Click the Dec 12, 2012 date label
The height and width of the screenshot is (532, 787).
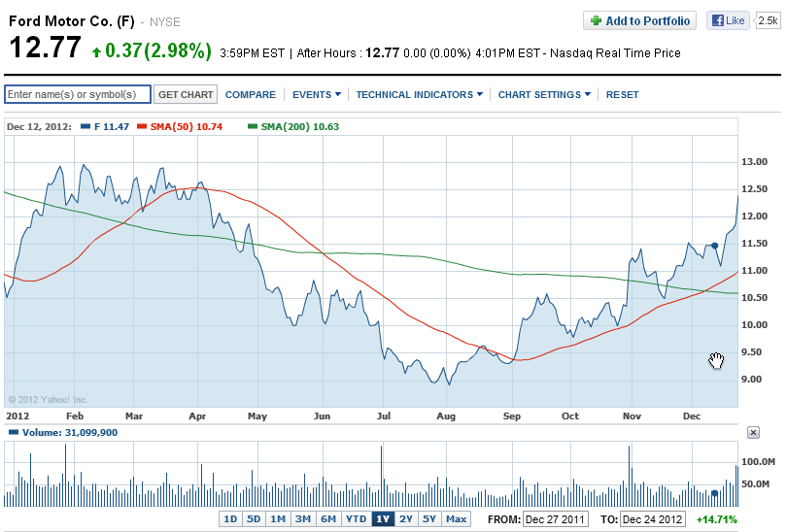coord(39,127)
